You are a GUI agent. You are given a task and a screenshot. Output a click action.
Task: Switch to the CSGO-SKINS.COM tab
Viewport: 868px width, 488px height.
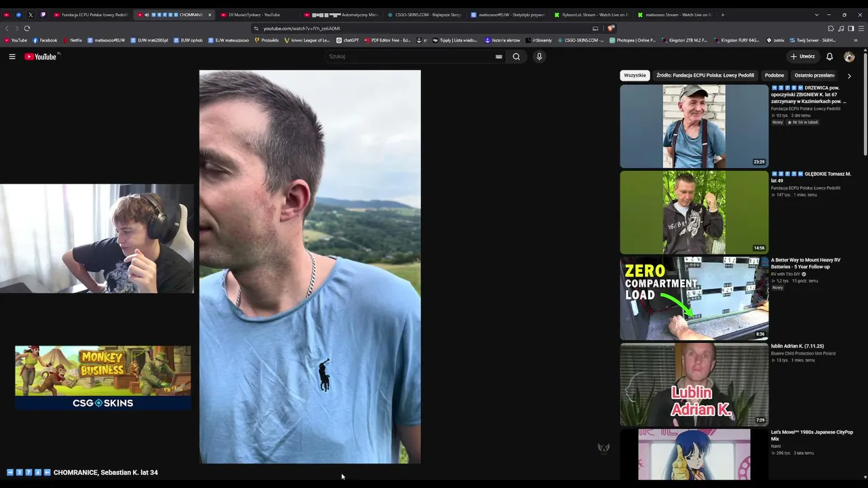(424, 15)
